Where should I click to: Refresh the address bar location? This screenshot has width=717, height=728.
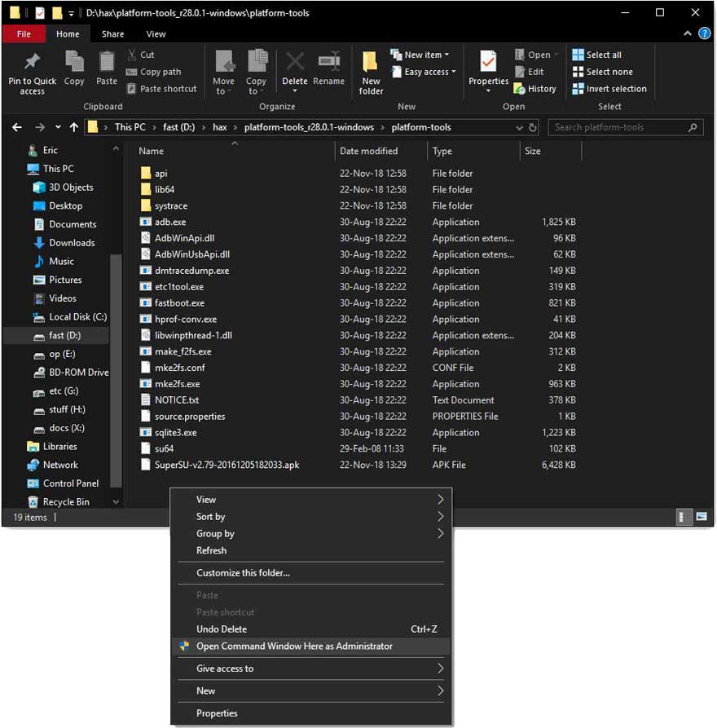click(533, 127)
